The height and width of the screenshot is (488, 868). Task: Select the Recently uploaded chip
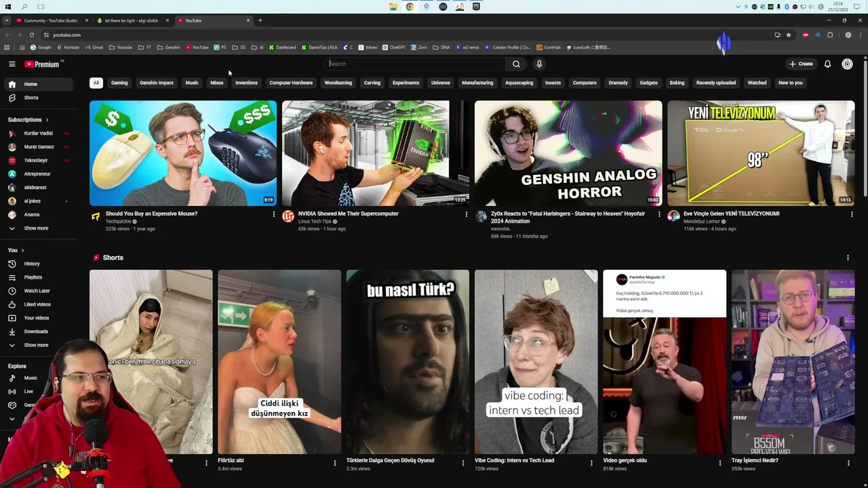click(716, 83)
